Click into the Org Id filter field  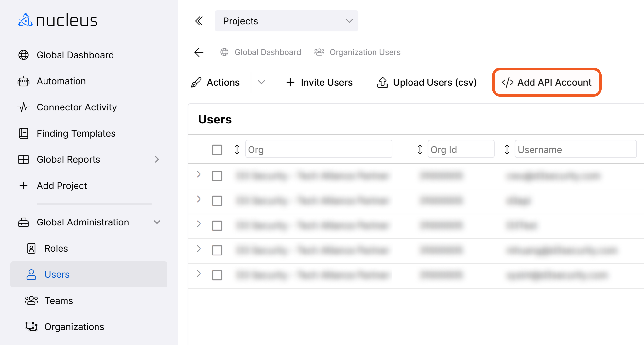tap(461, 150)
